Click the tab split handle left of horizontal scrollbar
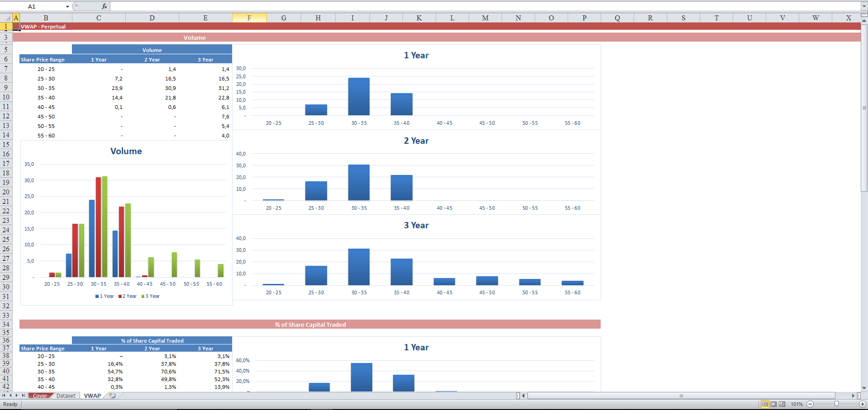868x410 pixels. coord(518,396)
